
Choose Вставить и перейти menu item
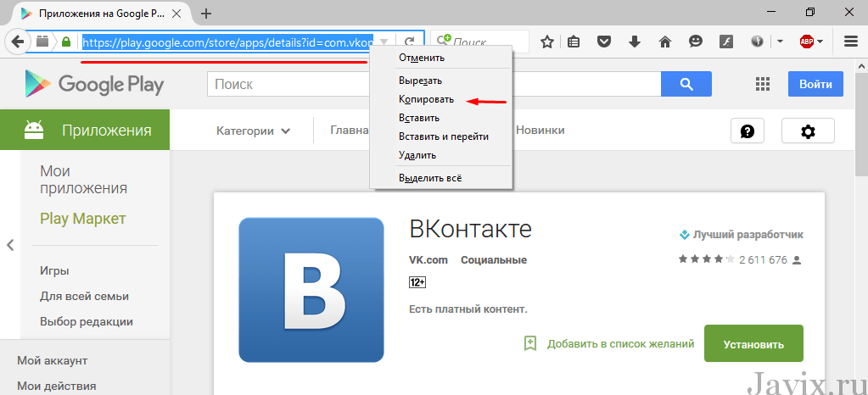441,136
